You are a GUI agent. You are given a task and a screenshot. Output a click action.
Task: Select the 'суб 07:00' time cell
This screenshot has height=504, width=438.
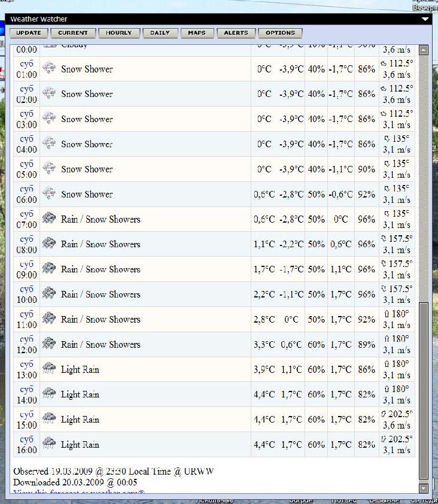pos(27,219)
